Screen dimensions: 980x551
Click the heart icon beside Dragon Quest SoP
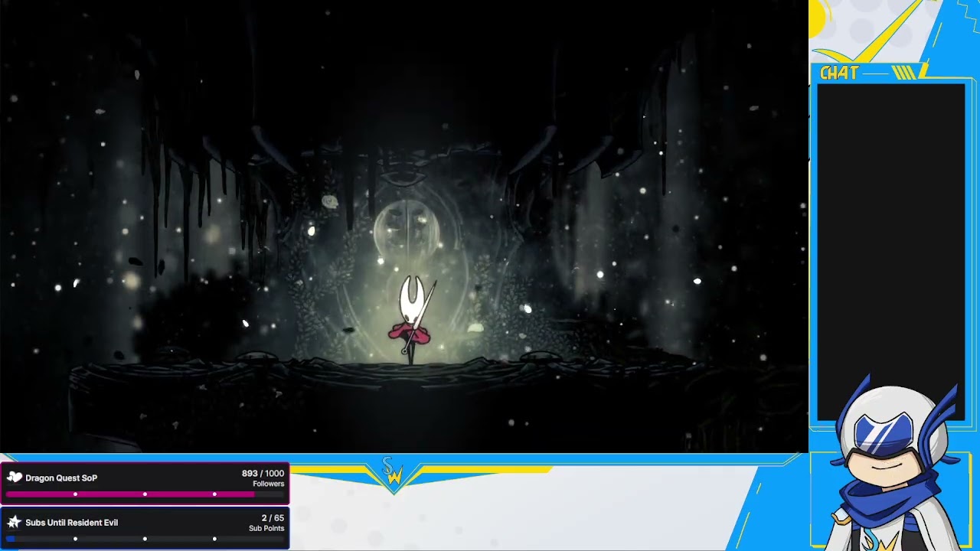pyautogui.click(x=15, y=478)
